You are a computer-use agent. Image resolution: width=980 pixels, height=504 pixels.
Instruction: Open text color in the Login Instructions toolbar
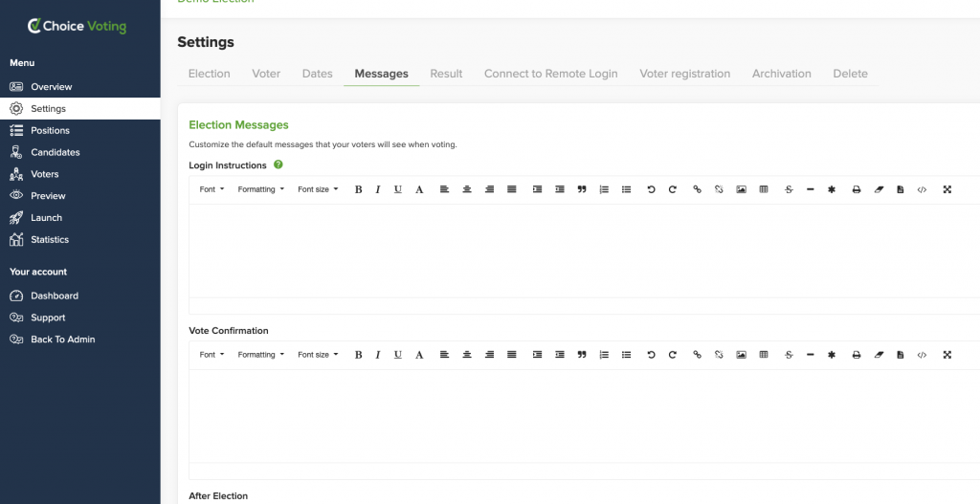(419, 189)
